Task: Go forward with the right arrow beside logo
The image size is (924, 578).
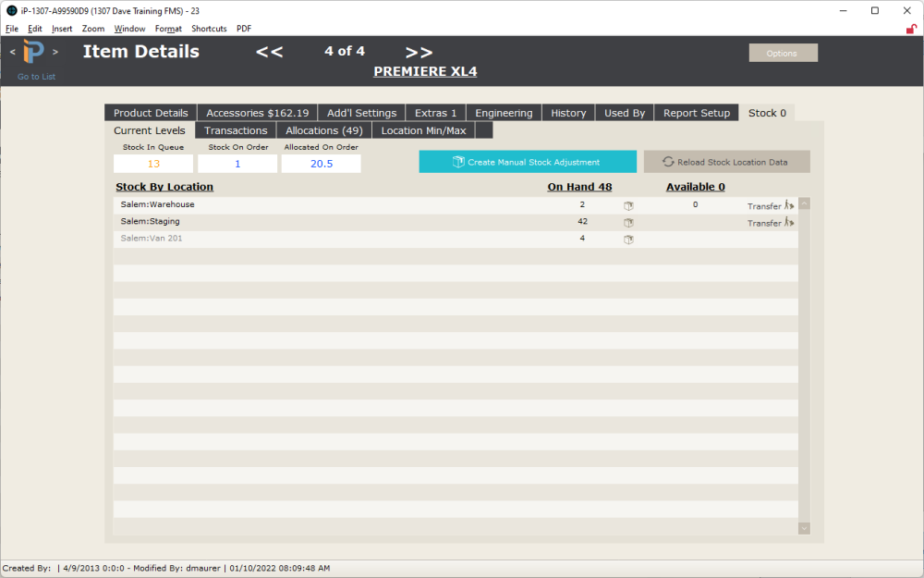Action: tap(55, 52)
